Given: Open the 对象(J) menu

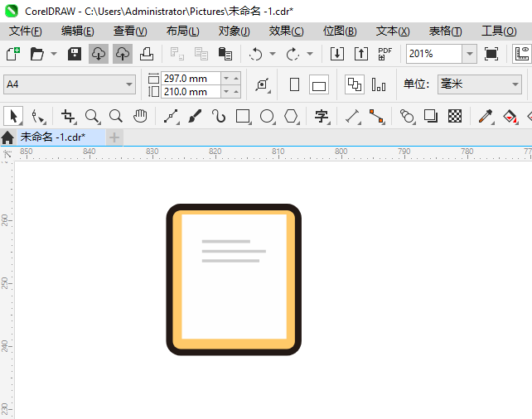Looking at the screenshot, I should (235, 31).
